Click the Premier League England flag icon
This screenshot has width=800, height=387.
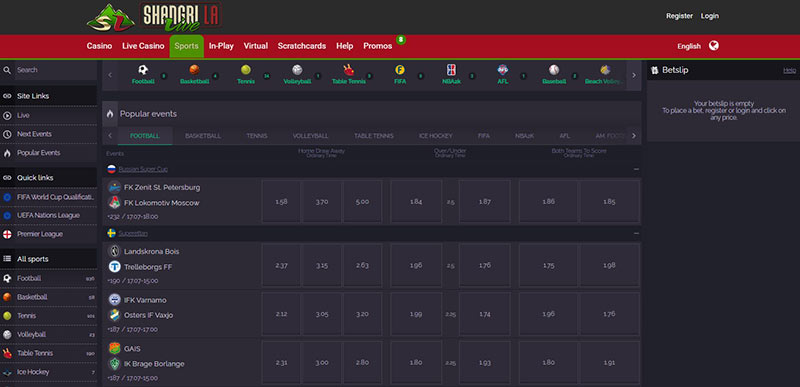click(7, 234)
